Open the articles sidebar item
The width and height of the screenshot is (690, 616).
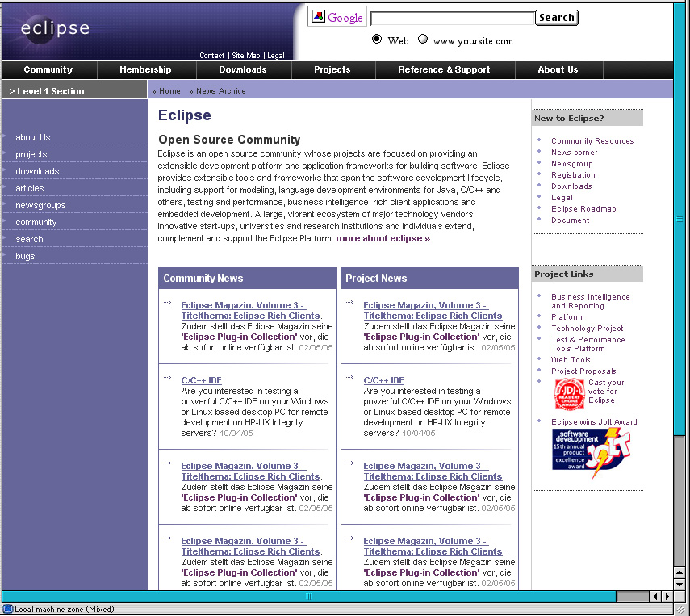coord(30,188)
